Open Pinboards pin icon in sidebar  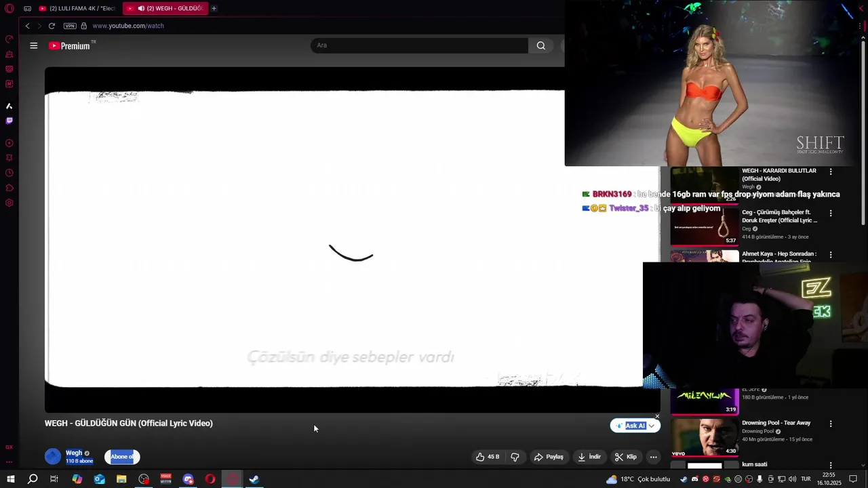coord(9,158)
